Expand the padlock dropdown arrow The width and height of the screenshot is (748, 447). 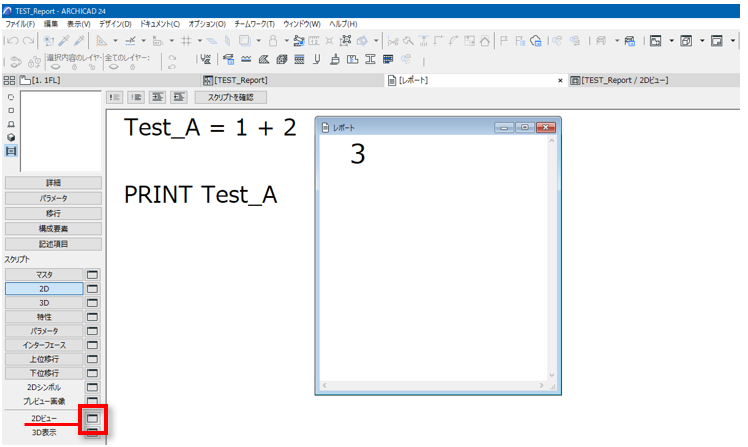tap(286, 41)
